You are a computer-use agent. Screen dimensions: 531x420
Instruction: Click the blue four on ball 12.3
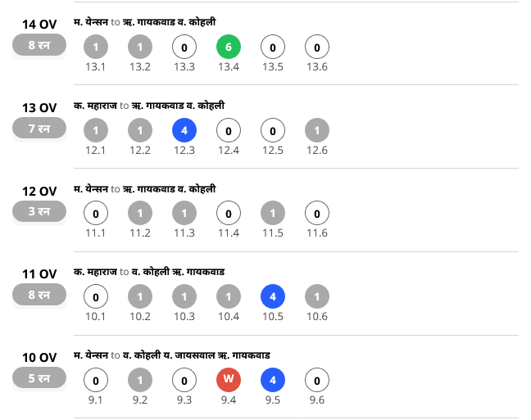coord(184,131)
